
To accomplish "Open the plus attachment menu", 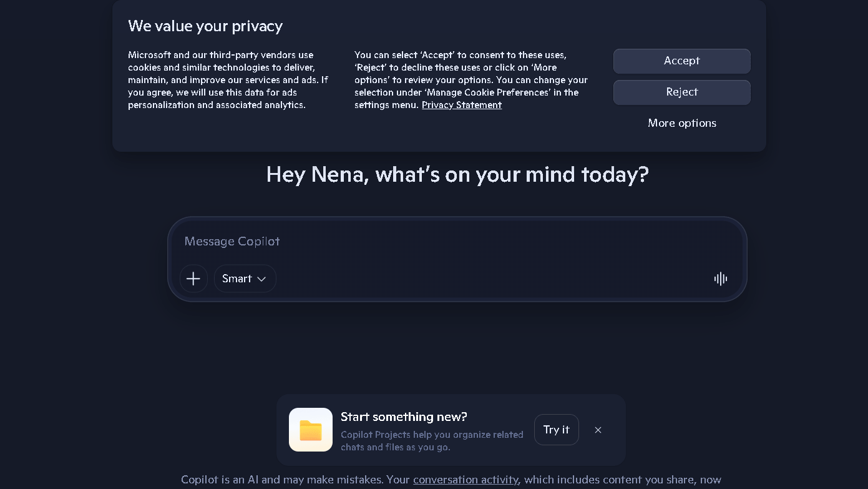I will click(193, 279).
